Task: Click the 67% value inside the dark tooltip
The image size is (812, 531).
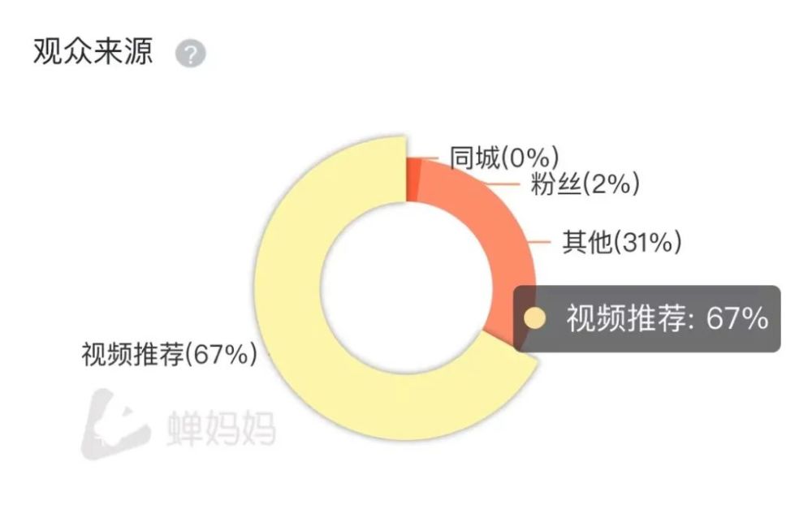Action: [737, 318]
